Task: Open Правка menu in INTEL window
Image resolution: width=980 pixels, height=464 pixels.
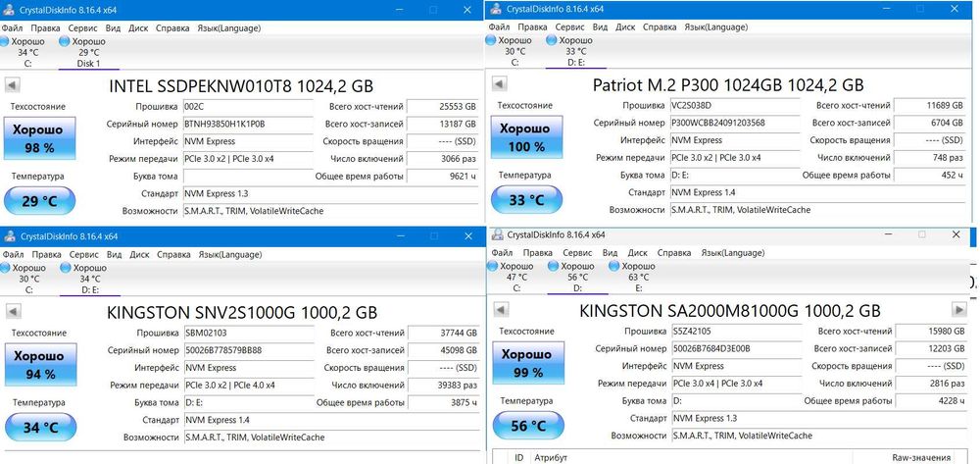Action: point(46,28)
